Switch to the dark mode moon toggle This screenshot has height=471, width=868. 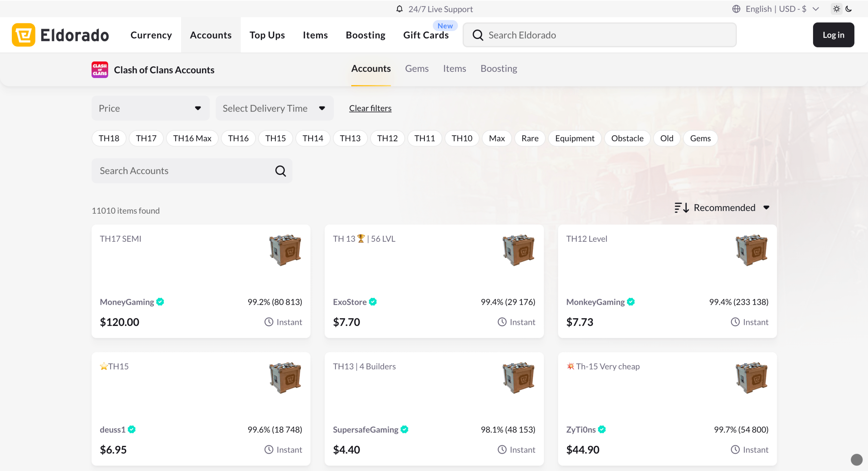pyautogui.click(x=849, y=9)
